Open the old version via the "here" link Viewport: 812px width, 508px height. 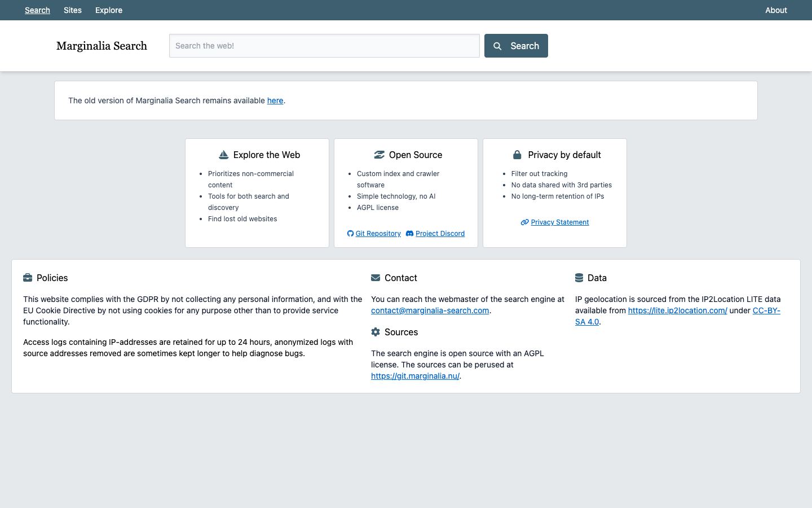tap(275, 100)
